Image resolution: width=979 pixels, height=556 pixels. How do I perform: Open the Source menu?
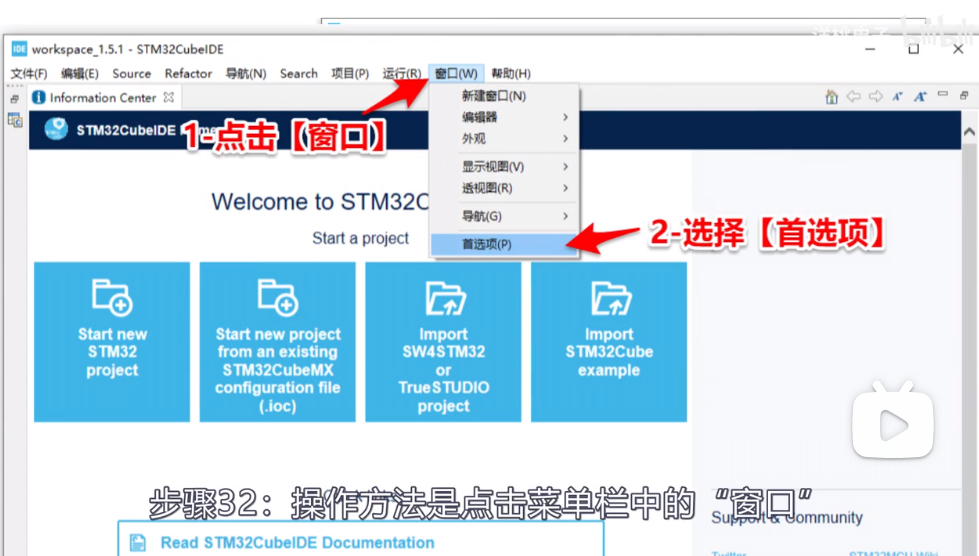(132, 74)
